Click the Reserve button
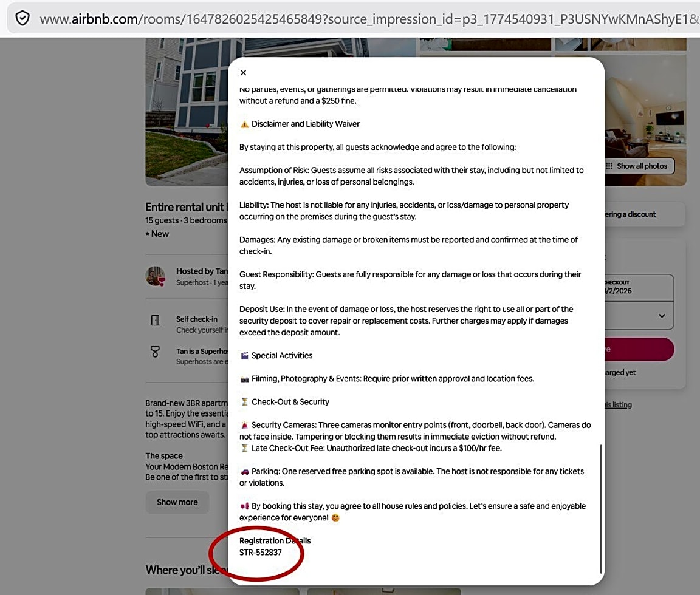This screenshot has width=700, height=595. point(639,349)
